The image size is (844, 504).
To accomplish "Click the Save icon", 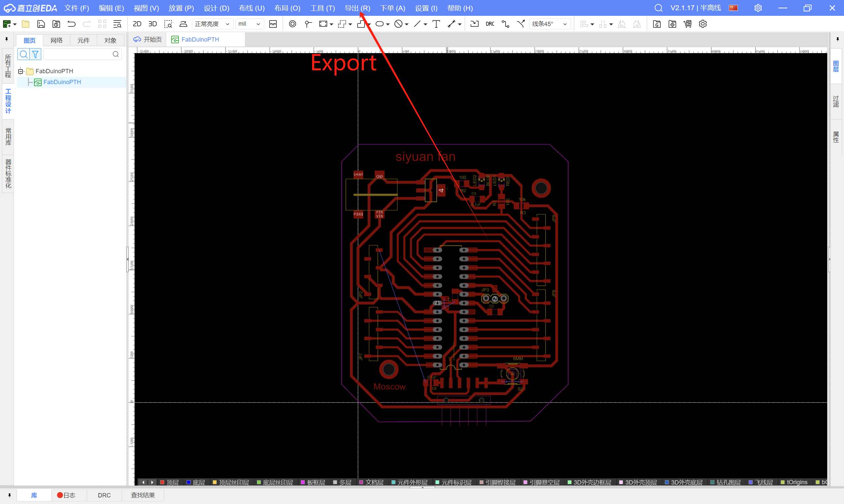I will point(41,24).
